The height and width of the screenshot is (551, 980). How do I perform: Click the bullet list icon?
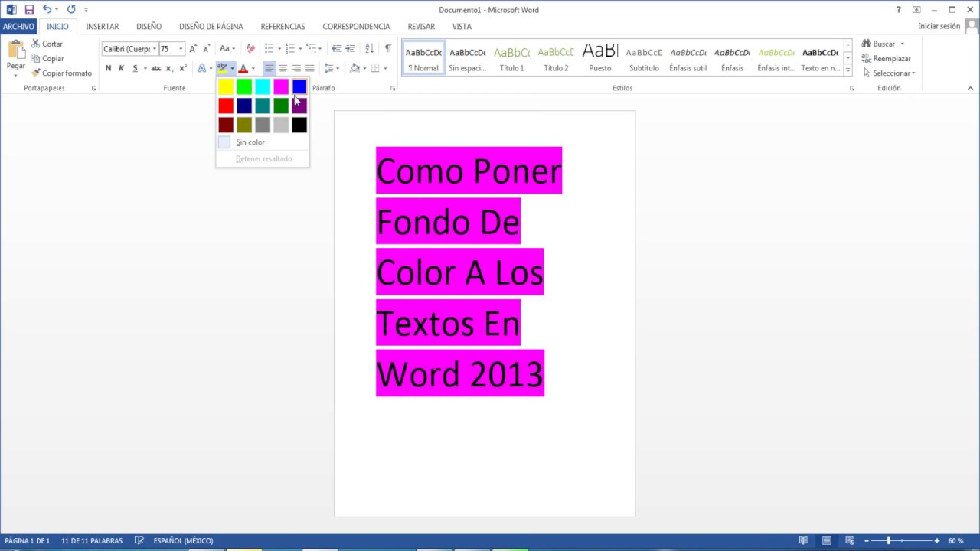pos(269,49)
